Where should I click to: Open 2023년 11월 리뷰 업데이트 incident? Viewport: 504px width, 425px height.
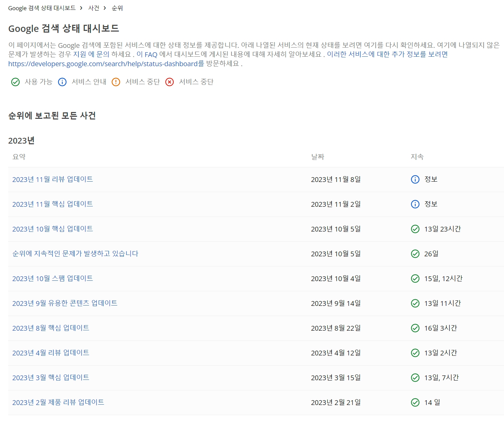[53, 179]
